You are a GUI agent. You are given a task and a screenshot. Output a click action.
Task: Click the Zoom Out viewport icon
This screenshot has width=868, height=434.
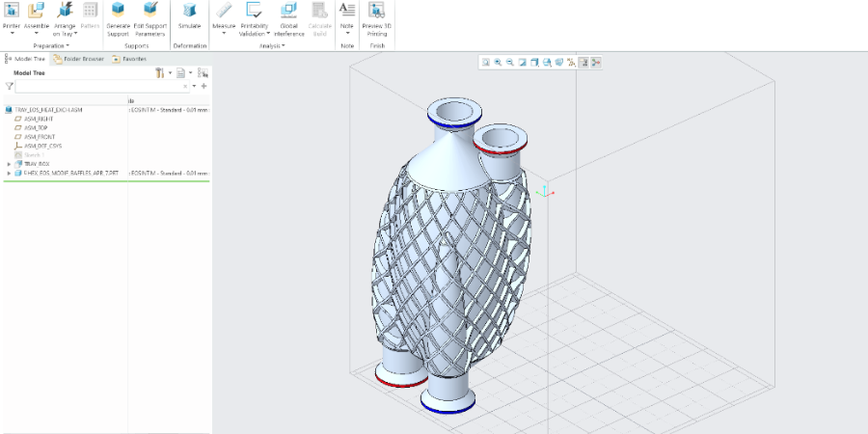point(509,62)
